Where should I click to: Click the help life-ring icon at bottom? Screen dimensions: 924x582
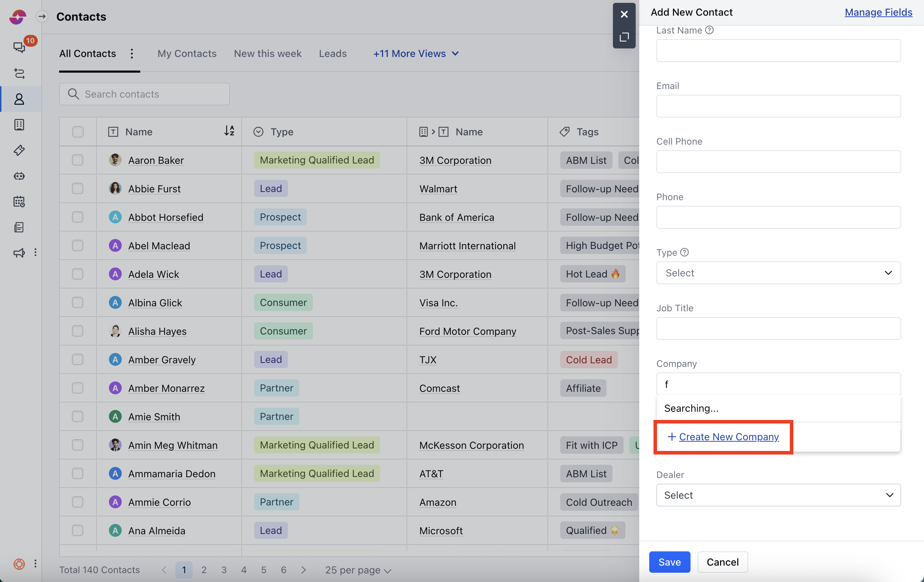point(19,563)
